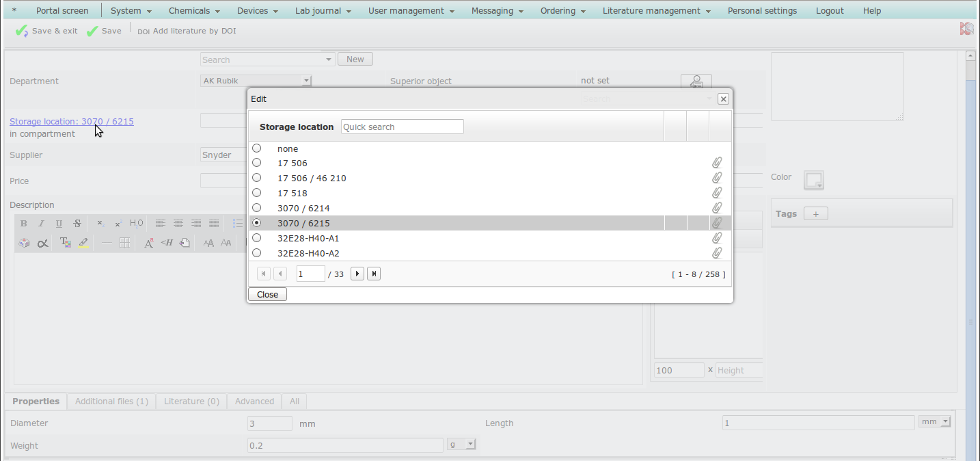Click the bold formatting icon in Description

23,224
